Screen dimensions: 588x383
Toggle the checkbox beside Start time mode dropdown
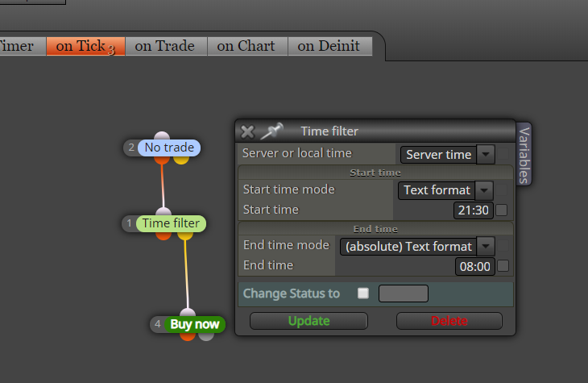[501, 189]
